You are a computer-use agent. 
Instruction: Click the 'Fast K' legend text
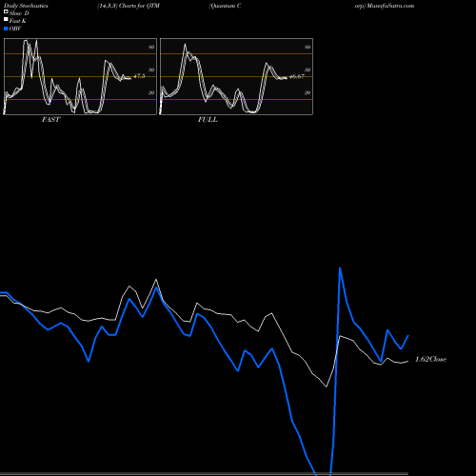(18, 21)
